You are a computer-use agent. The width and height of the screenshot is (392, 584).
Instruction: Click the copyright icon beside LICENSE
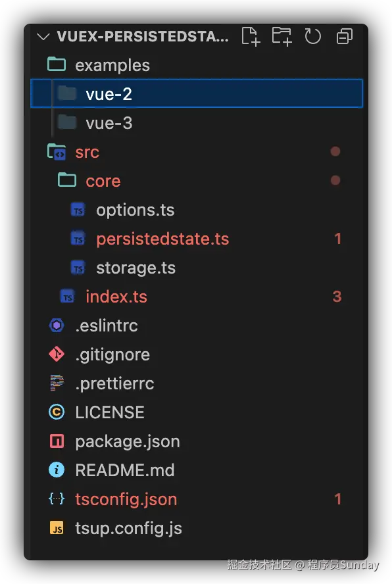[57, 412]
